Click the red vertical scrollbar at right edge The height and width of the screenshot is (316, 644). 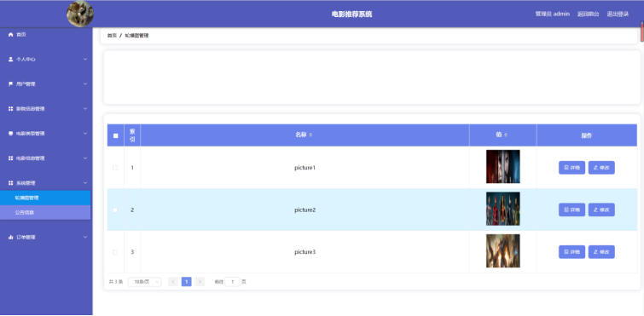coord(642,32)
